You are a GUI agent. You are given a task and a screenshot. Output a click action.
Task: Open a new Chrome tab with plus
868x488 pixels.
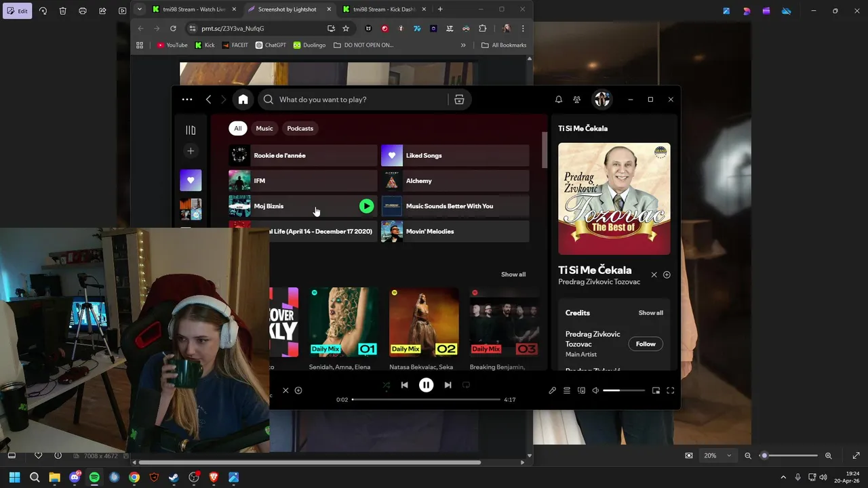pos(440,9)
